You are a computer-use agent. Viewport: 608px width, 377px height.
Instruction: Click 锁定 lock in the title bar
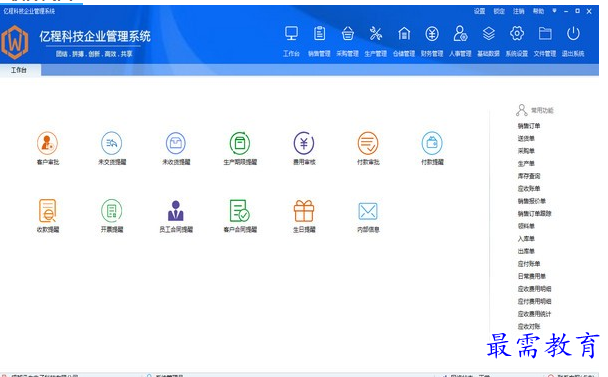click(499, 11)
